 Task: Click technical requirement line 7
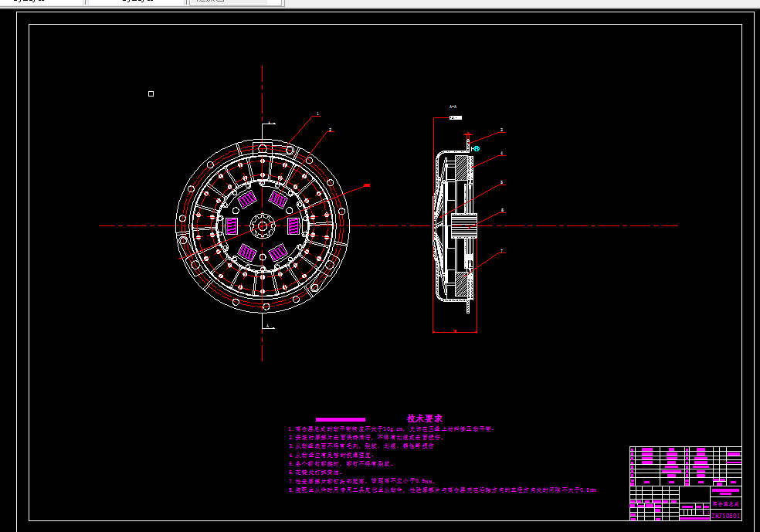[361, 481]
